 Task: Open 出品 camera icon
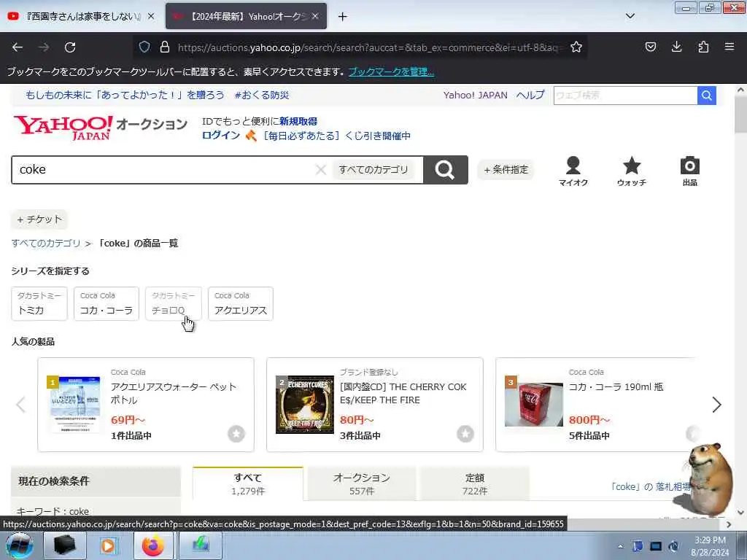(x=689, y=171)
